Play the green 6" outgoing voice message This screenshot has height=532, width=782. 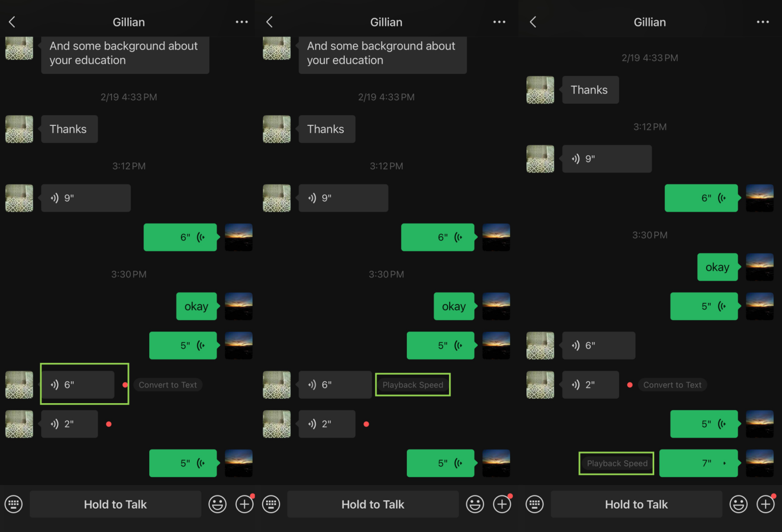(x=180, y=237)
